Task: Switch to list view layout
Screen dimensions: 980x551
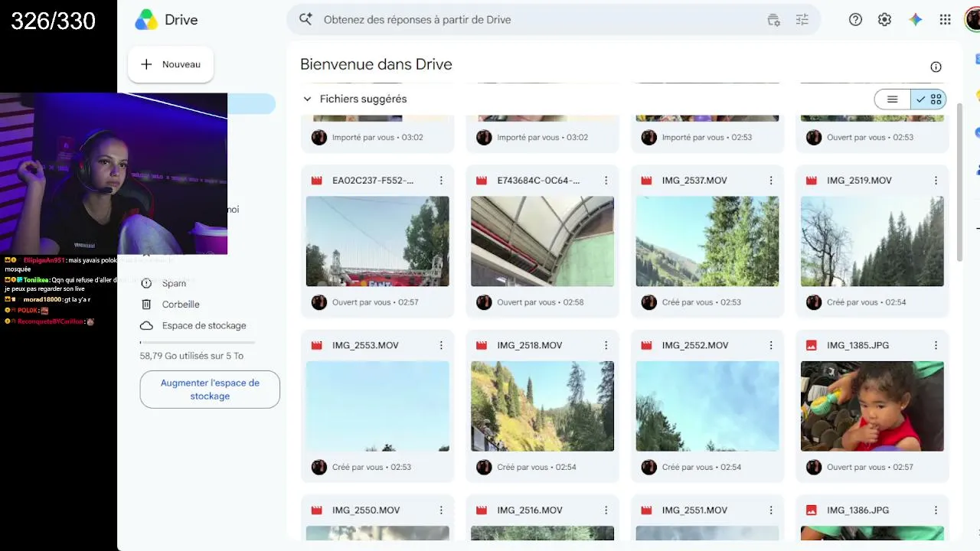Action: (x=892, y=99)
